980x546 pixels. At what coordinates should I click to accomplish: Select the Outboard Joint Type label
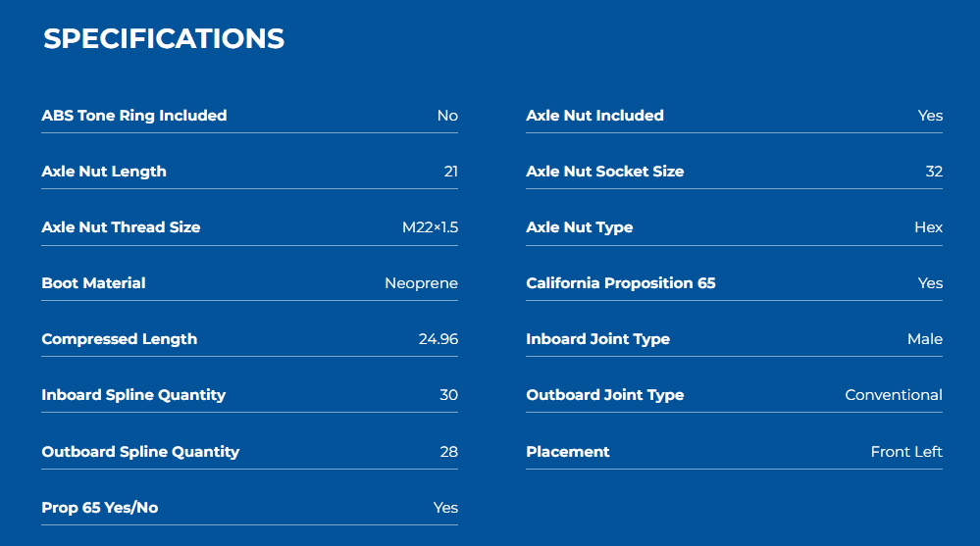point(605,395)
